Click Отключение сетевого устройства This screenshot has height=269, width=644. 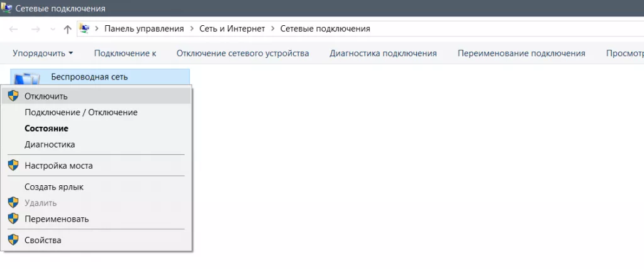(243, 54)
